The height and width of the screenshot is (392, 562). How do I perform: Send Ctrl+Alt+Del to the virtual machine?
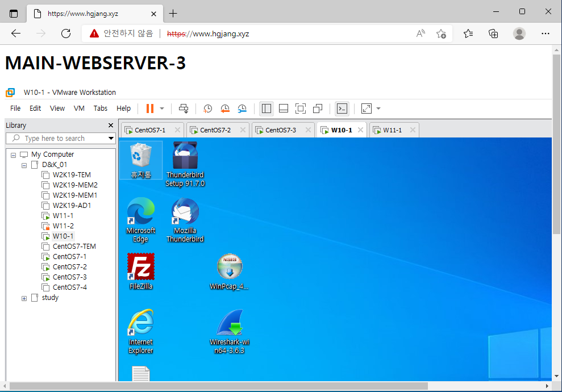click(x=184, y=108)
